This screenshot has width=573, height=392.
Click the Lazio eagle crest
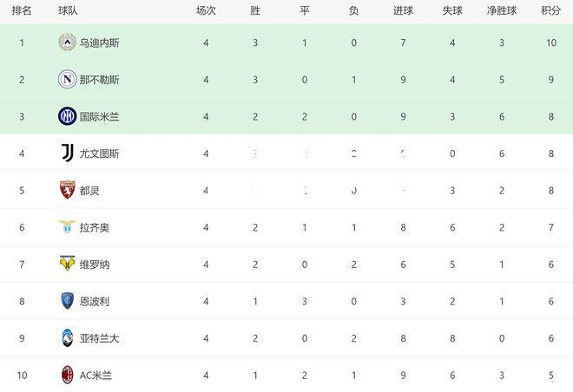[67, 226]
